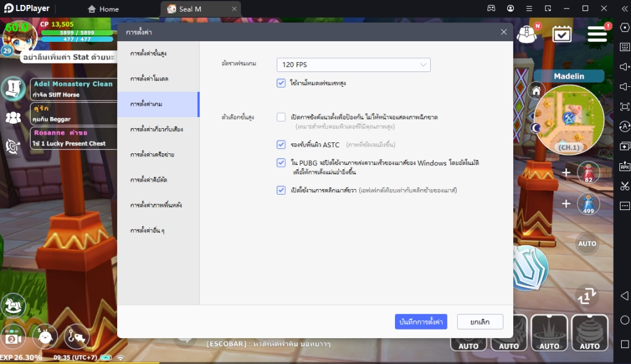The height and width of the screenshot is (364, 631).
Task: Click the red potion slot showing 82
Action: [x=588, y=172]
